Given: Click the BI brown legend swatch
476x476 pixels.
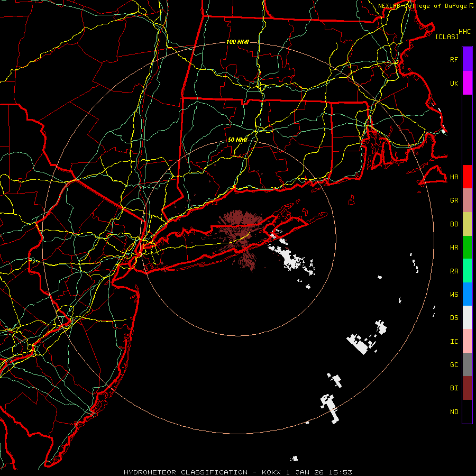Looking at the screenshot, I should click(467, 388).
